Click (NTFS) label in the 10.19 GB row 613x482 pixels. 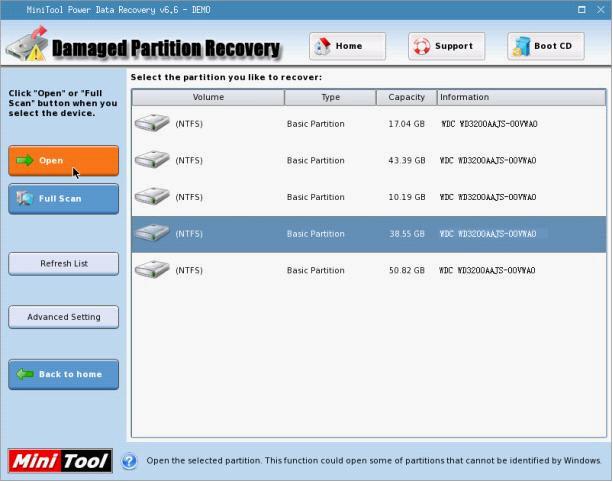[x=189, y=197]
